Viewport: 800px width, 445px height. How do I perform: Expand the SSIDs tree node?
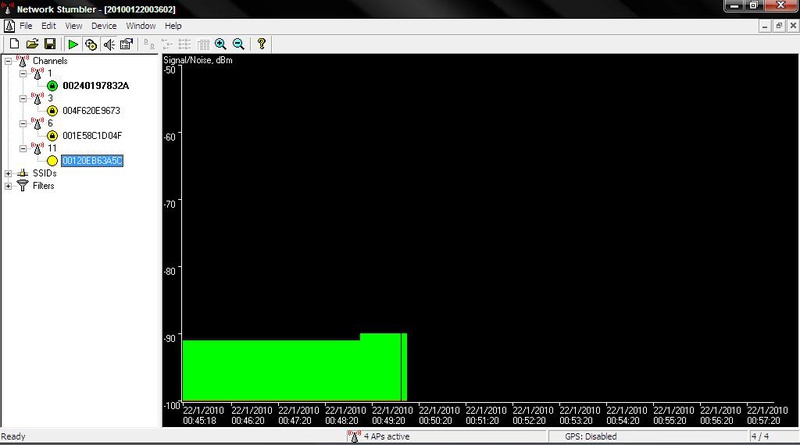[x=8, y=174]
